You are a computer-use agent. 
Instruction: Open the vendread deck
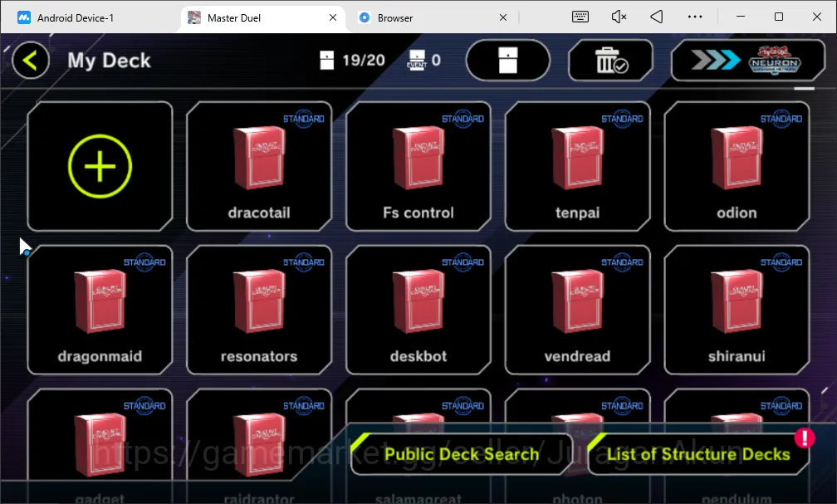[578, 310]
